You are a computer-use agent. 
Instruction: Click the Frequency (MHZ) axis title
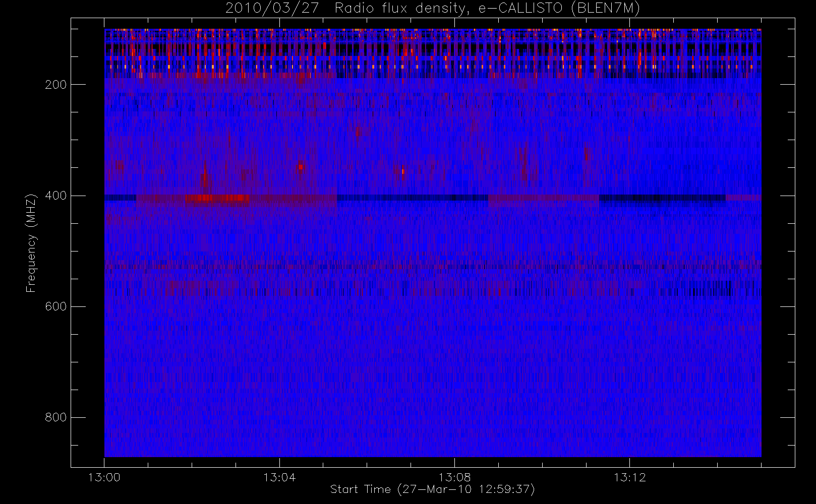(31, 243)
